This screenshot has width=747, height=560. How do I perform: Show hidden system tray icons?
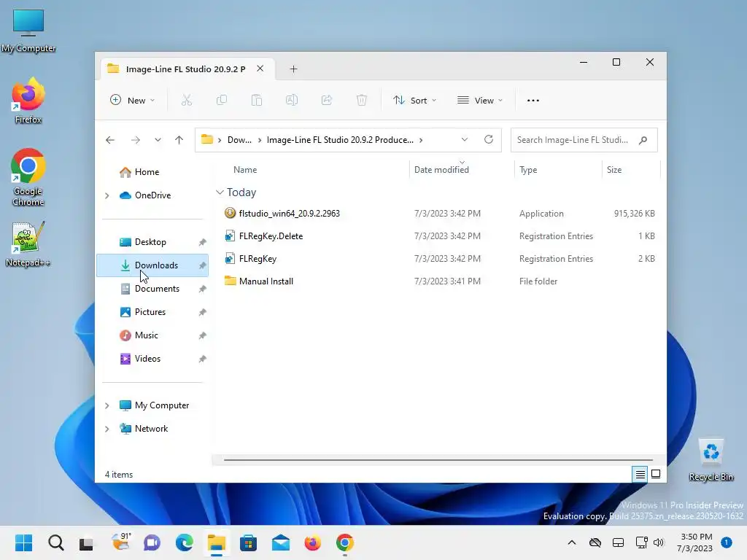click(x=572, y=542)
